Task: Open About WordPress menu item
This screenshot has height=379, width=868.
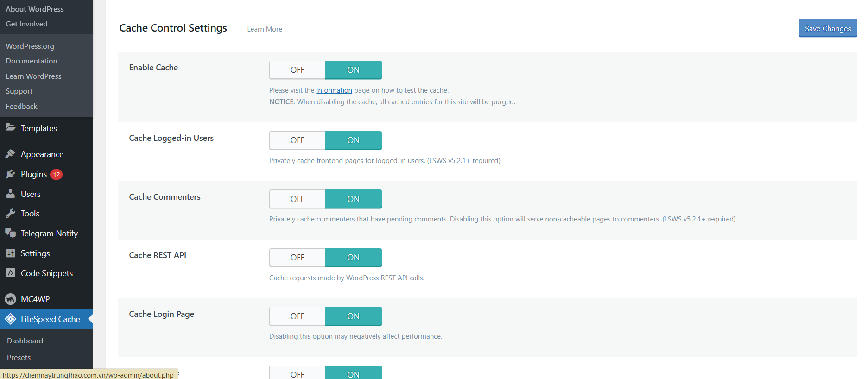Action: pyautogui.click(x=35, y=9)
